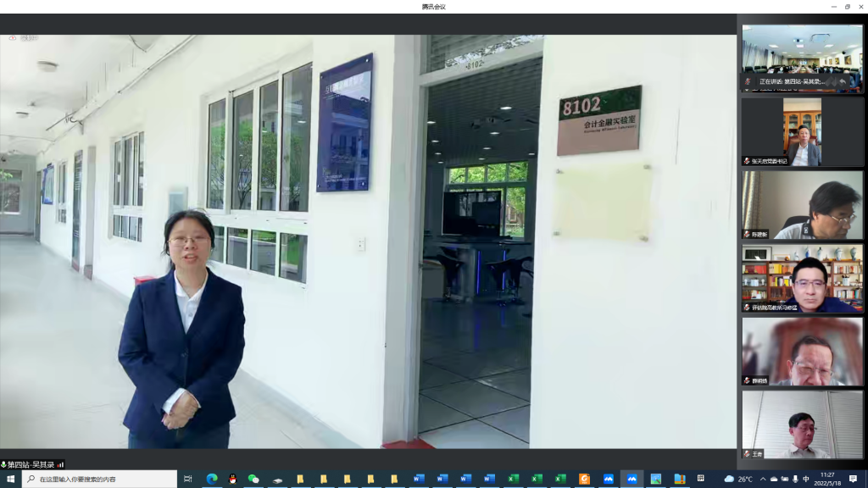Click the muted mic icon beside 陈建新
The image size is (868, 488).
click(x=747, y=235)
